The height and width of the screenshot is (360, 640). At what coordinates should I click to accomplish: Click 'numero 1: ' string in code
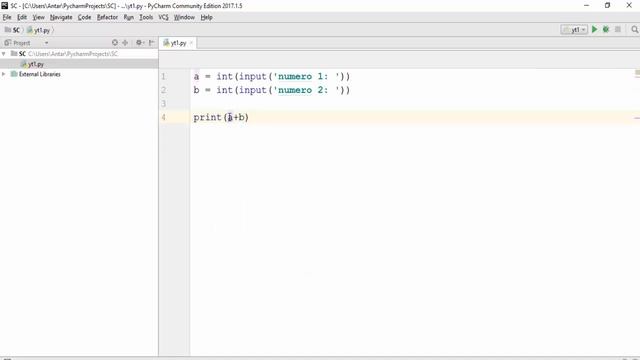(307, 76)
